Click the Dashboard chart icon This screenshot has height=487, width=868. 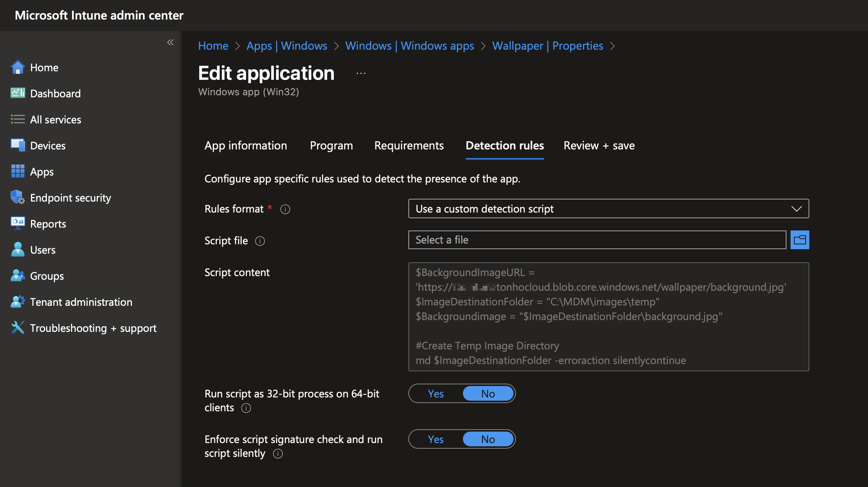(18, 93)
